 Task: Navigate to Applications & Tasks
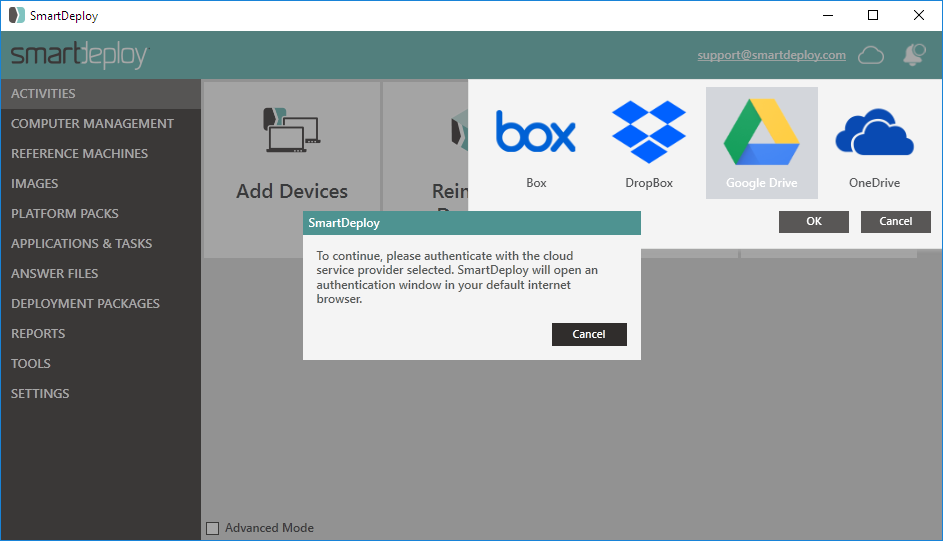pyautogui.click(x=100, y=244)
